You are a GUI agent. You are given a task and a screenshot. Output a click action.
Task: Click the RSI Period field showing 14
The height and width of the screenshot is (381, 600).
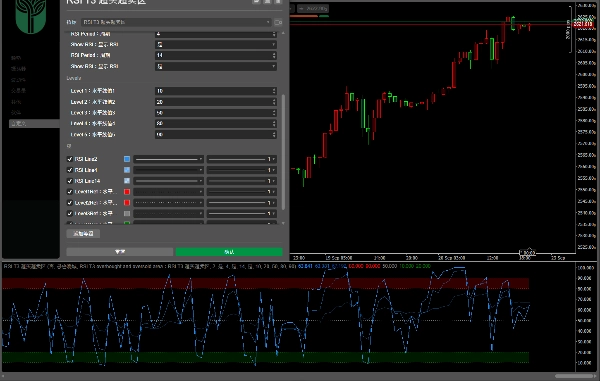[x=216, y=55]
